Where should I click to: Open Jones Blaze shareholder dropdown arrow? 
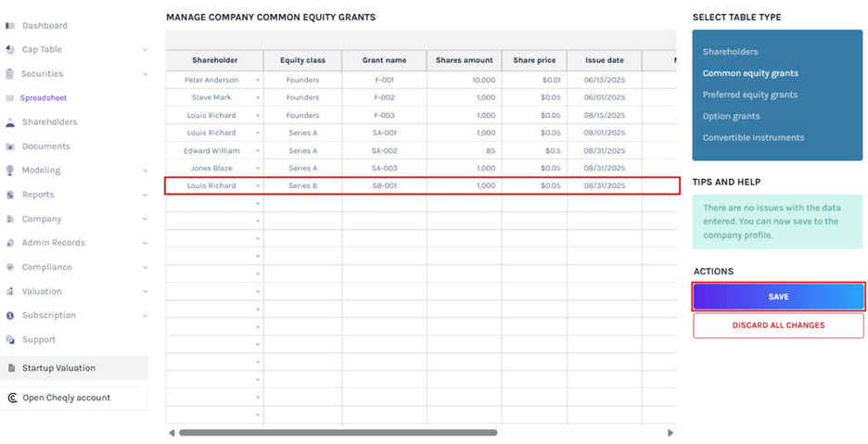pos(258,169)
